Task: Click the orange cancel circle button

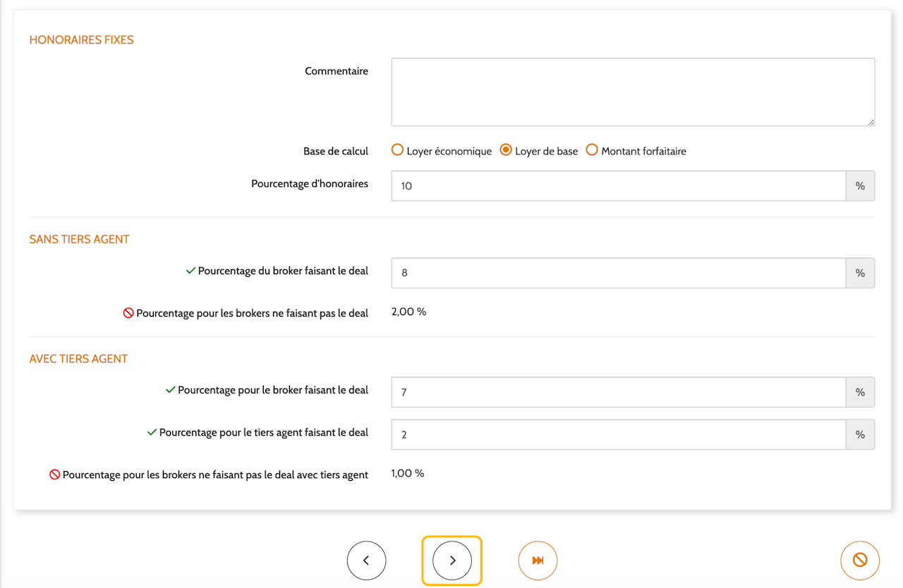Action: [x=859, y=561]
